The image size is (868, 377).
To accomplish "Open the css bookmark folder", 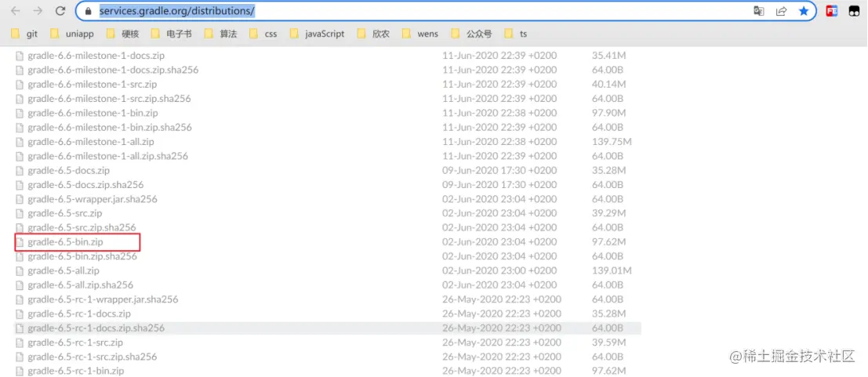I will [x=263, y=34].
